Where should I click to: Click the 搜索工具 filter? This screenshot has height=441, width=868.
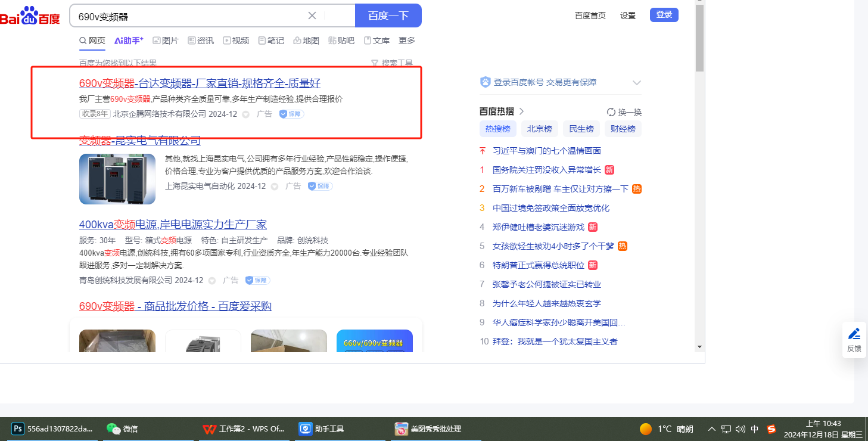[x=392, y=63]
